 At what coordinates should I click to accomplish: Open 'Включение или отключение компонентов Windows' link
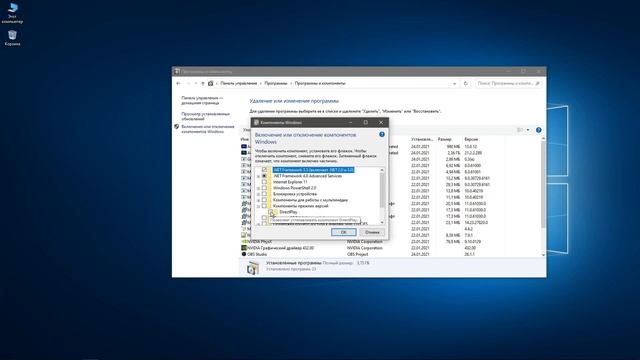[208, 129]
